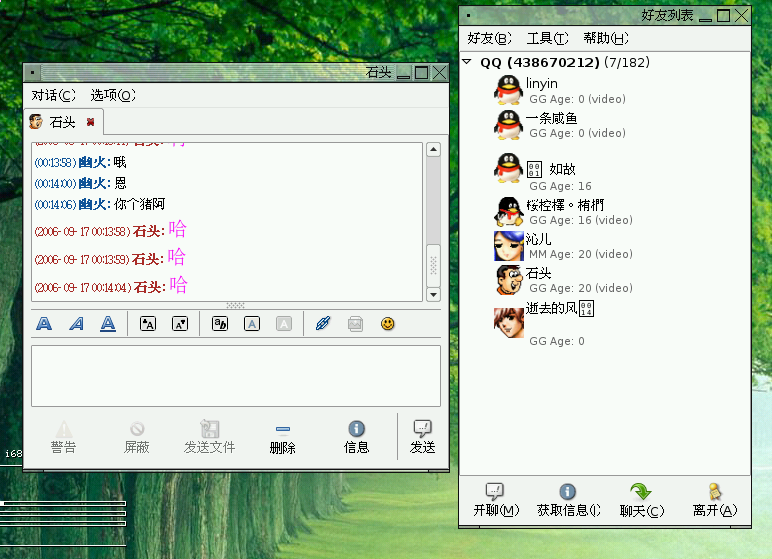Choose the greyed background color icon
Viewport: 772px width, 559px height.
click(x=284, y=324)
